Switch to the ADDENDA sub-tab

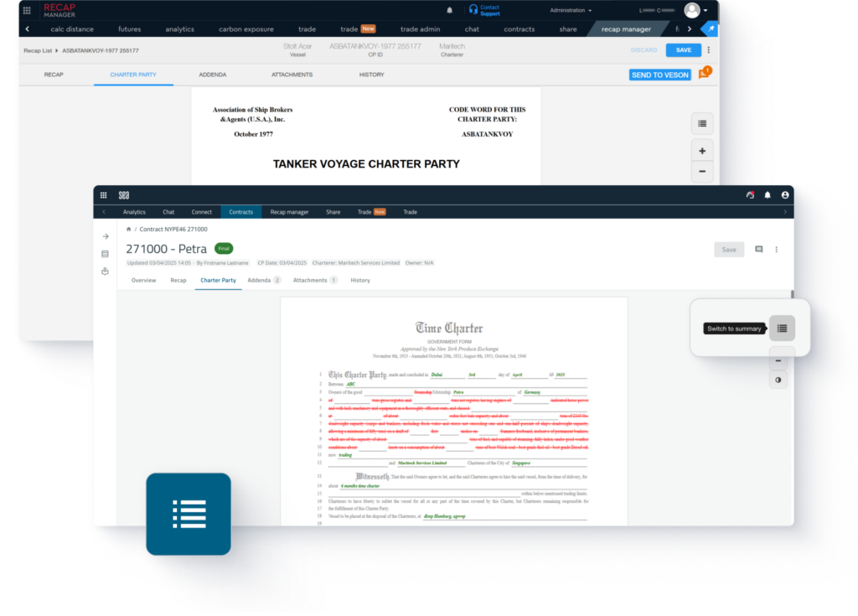(213, 75)
